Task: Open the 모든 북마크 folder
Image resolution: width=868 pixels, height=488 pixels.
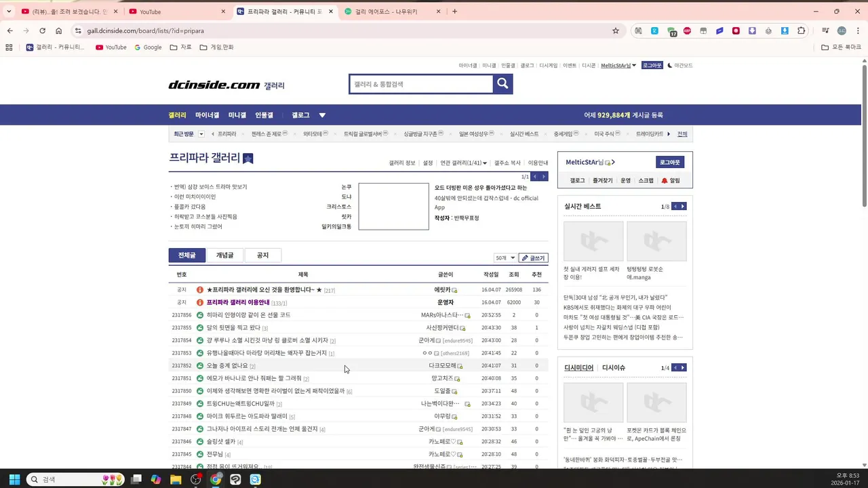Action: pyautogui.click(x=841, y=47)
